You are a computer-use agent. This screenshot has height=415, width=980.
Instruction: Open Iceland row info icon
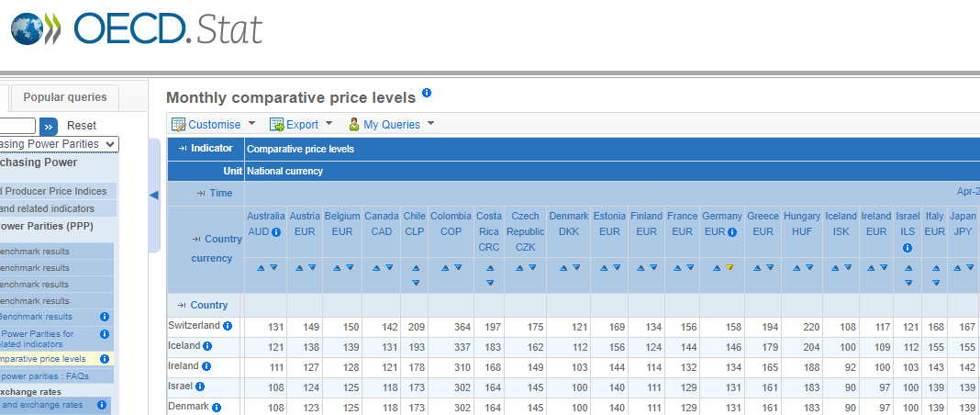point(207,345)
